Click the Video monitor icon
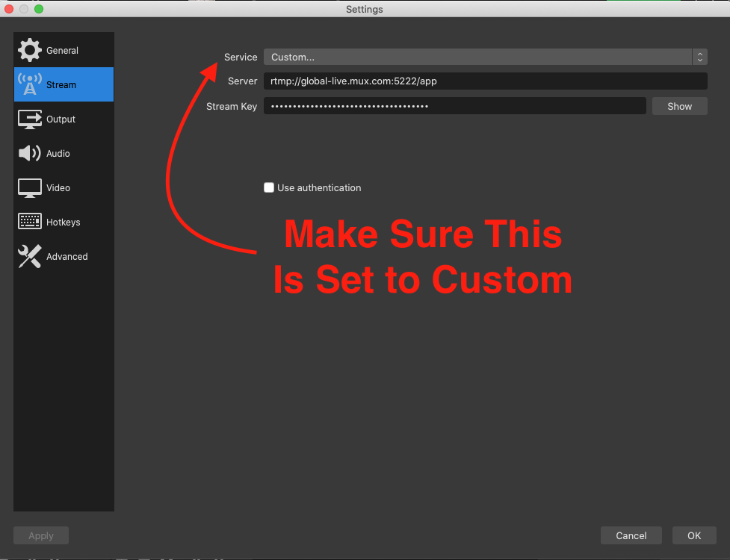 tap(30, 188)
